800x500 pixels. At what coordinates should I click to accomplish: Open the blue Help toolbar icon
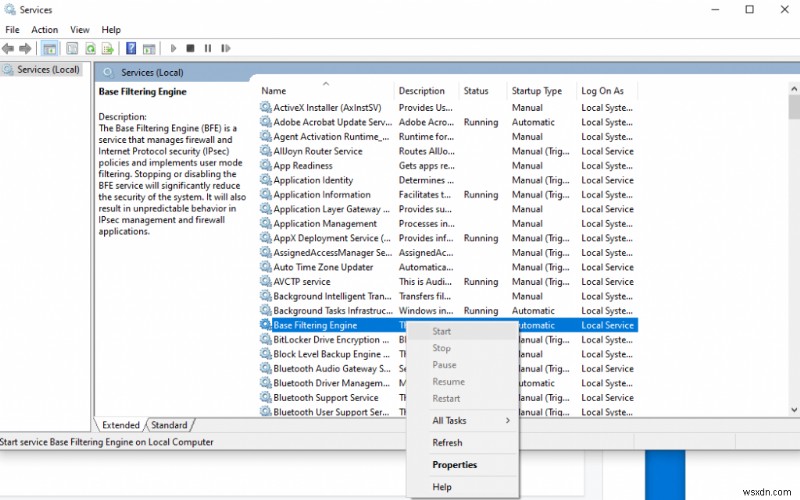[131, 48]
